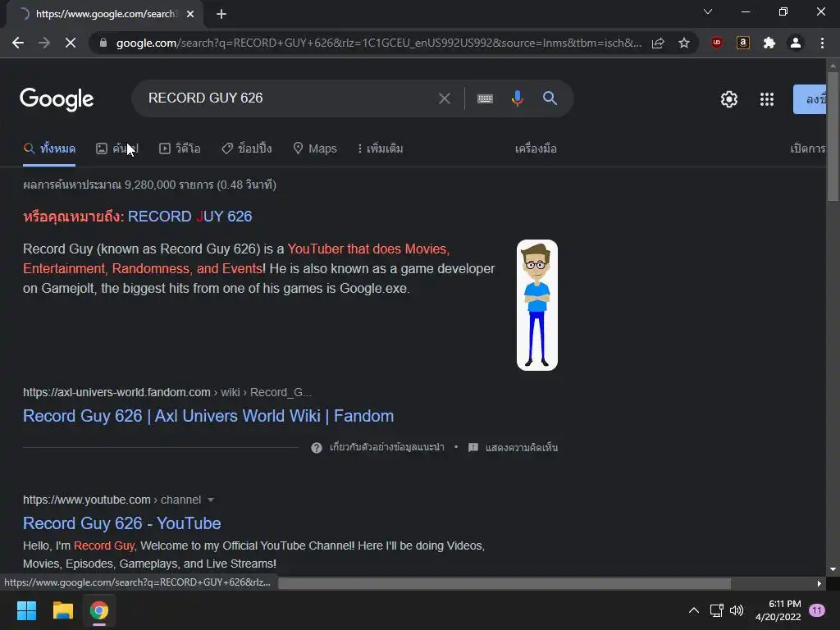Viewport: 840px width, 630px height.
Task: Open About featured snippets help icon
Action: click(317, 448)
